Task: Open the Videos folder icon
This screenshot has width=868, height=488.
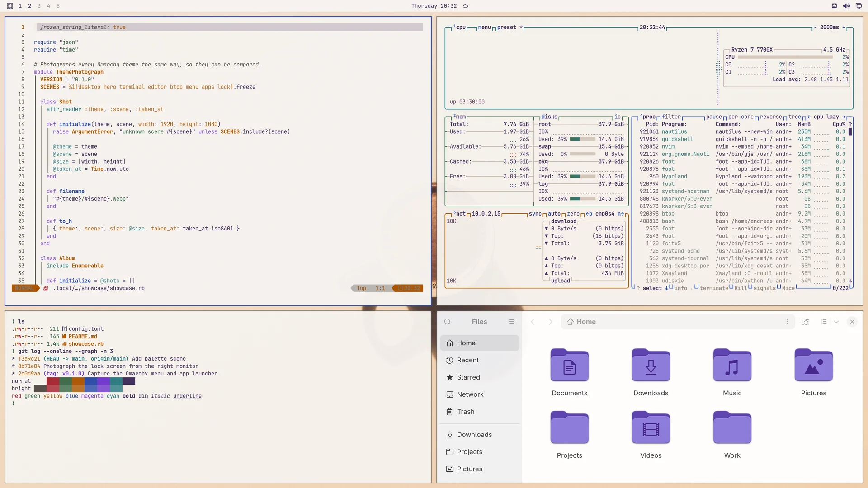Action: click(651, 427)
